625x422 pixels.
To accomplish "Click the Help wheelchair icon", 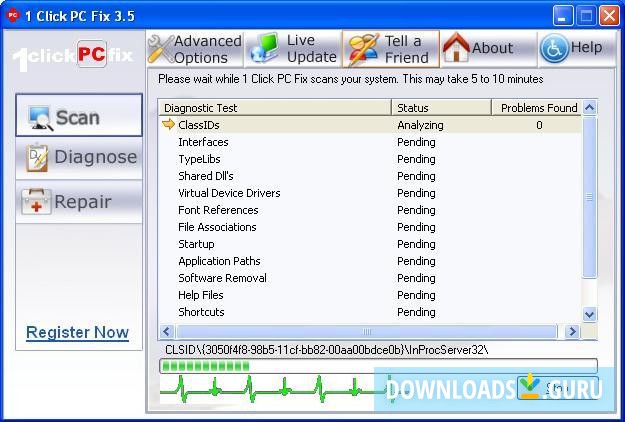I will pyautogui.click(x=554, y=48).
